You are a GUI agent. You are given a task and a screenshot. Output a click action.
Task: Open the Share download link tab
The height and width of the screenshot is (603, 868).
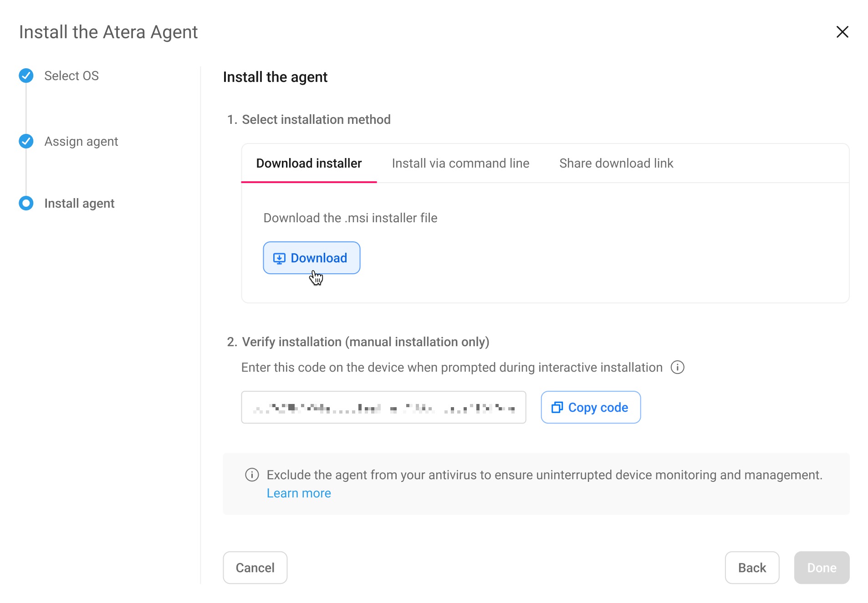pyautogui.click(x=616, y=163)
